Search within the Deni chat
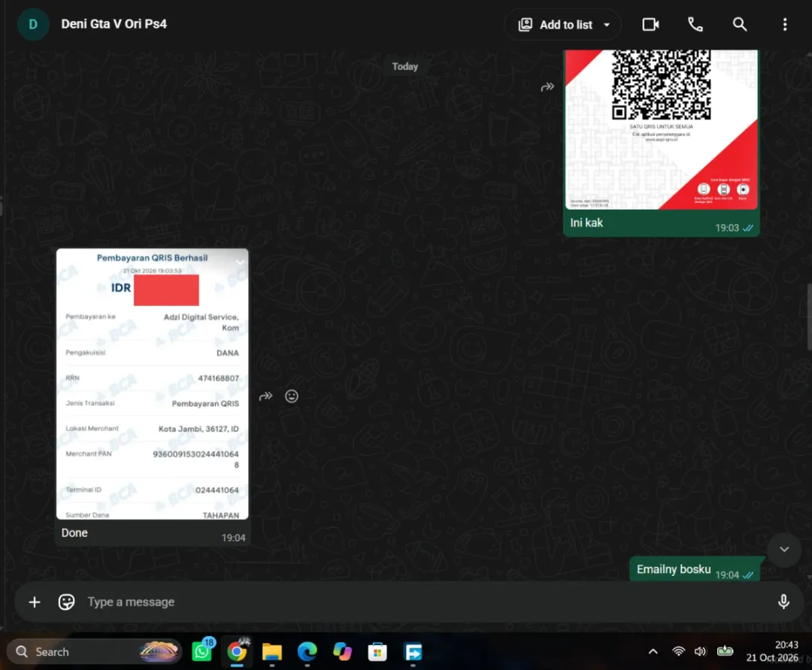Viewport: 812px width, 670px height. point(740,24)
